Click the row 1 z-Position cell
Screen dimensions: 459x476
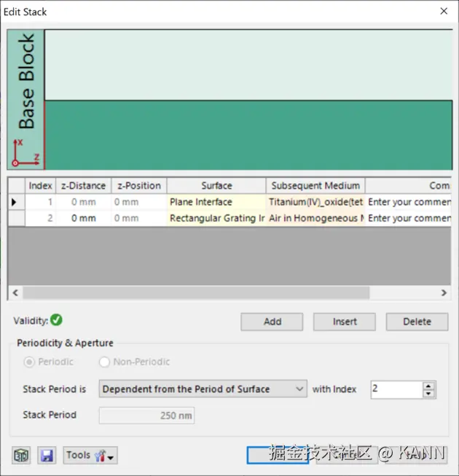[x=139, y=202]
